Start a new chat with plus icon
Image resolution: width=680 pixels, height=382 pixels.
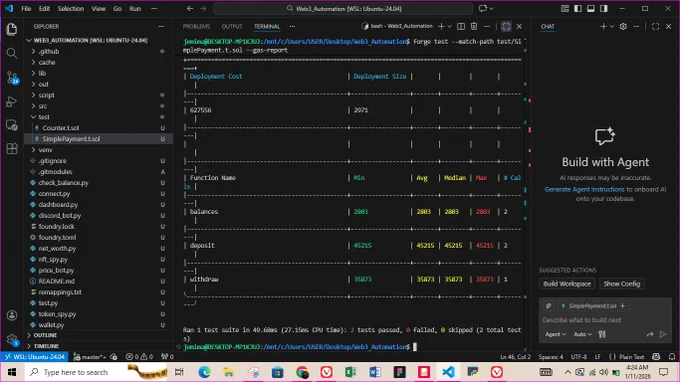(x=603, y=26)
